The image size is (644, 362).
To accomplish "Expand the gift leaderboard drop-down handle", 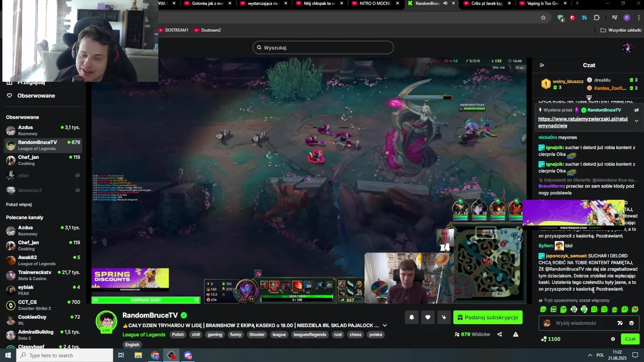I will coord(589,98).
